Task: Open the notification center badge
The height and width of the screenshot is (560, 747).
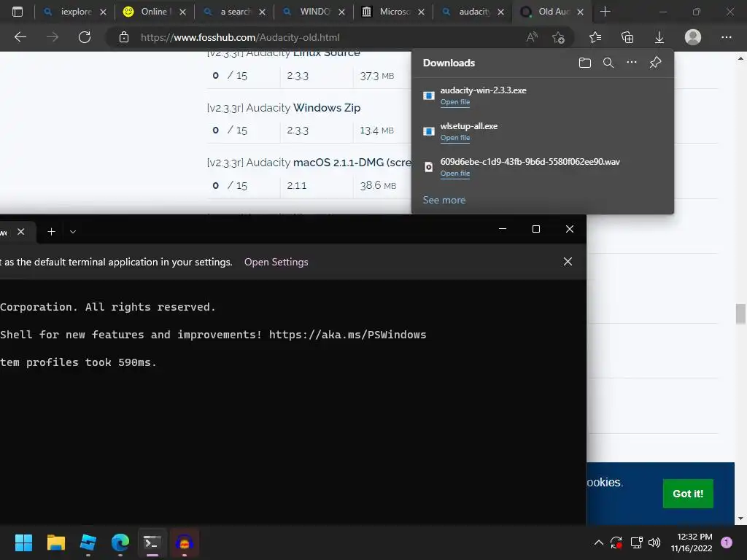Action: tap(727, 542)
